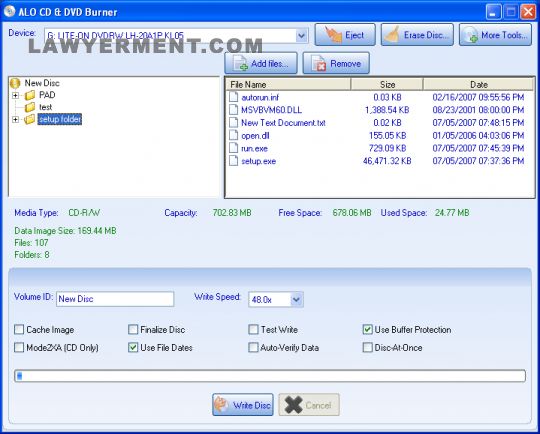Click the test folder icon

coord(30,107)
